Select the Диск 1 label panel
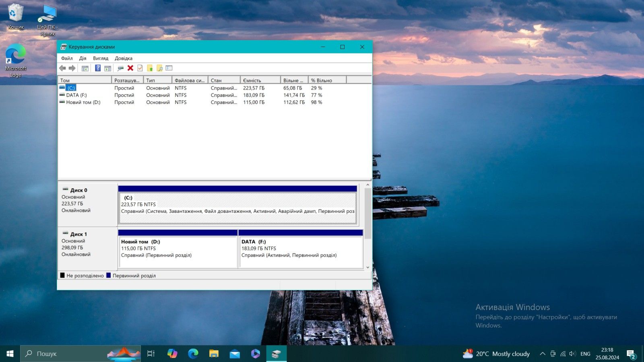 coord(88,248)
